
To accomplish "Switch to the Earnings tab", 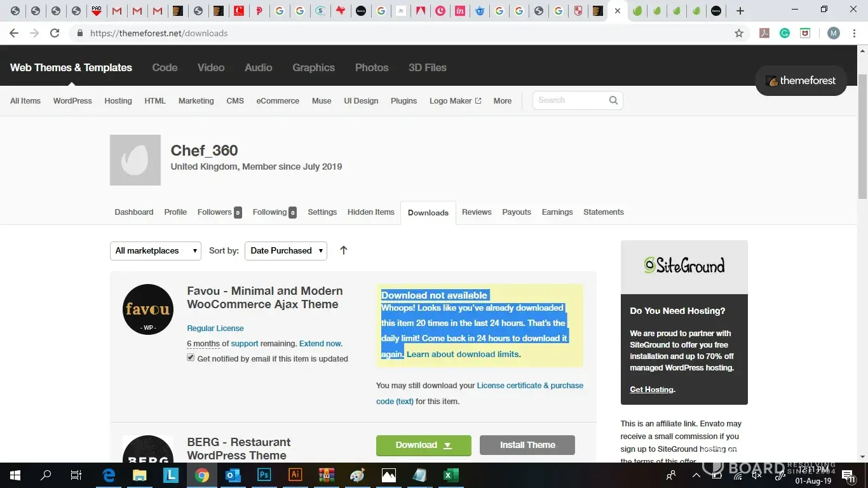I will coord(557,212).
